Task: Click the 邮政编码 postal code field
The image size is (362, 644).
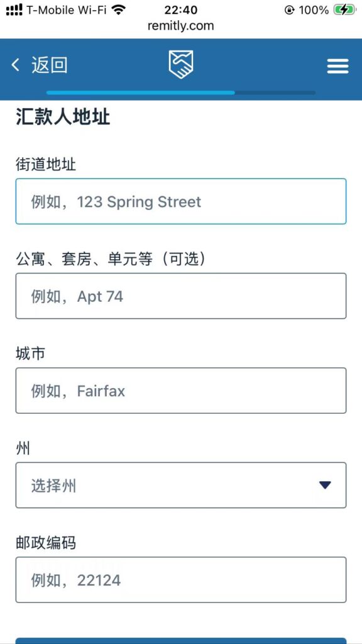Action: click(x=181, y=579)
